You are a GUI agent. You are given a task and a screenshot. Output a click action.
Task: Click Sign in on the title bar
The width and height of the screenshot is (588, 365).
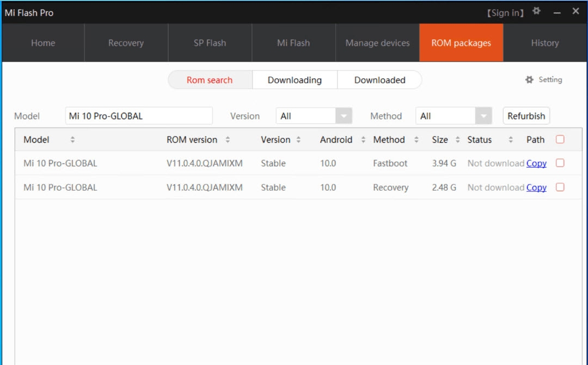coord(505,13)
